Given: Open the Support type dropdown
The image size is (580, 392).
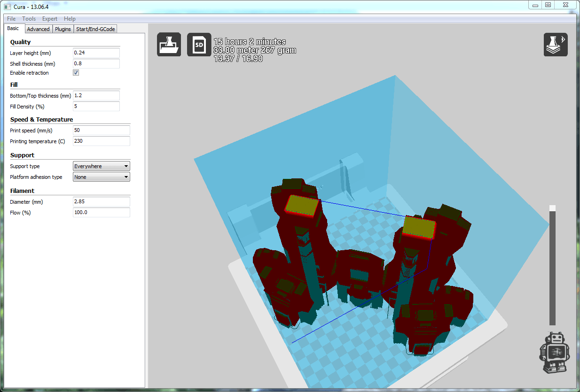Looking at the screenshot, I should coord(102,166).
